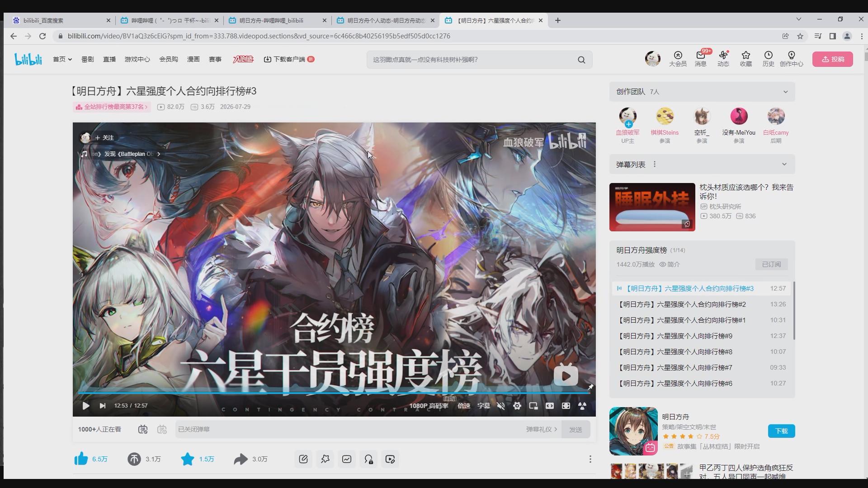Screen dimensions: 868x488
Task: Follow 血狼破军 via avatar plus
Action: 628,124
